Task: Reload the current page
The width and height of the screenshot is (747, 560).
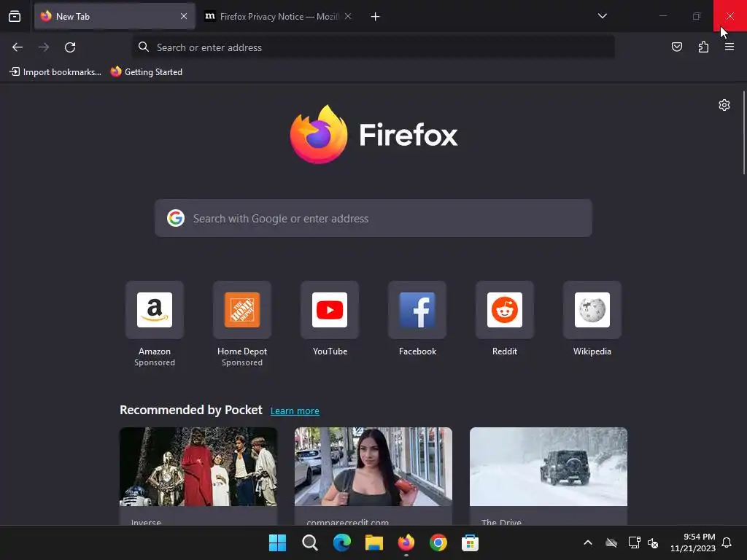Action: coord(70,47)
